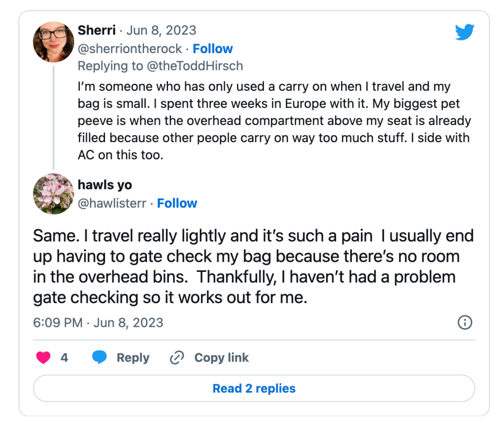Follow @sherriontherock
Image resolution: width=504 pixels, height=423 pixels.
tap(212, 49)
